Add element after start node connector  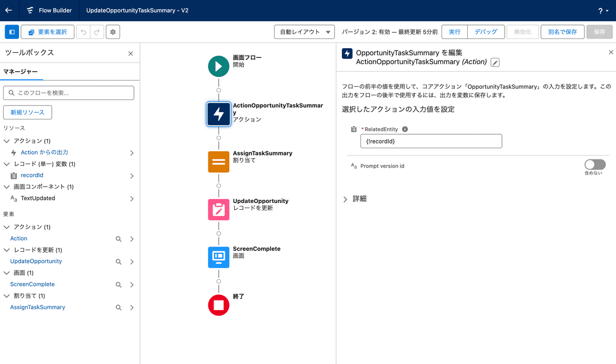[x=219, y=90]
